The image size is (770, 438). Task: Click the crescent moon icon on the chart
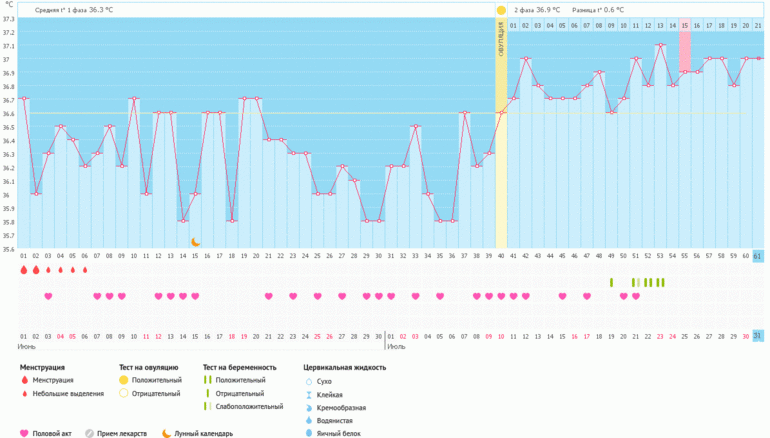(196, 241)
